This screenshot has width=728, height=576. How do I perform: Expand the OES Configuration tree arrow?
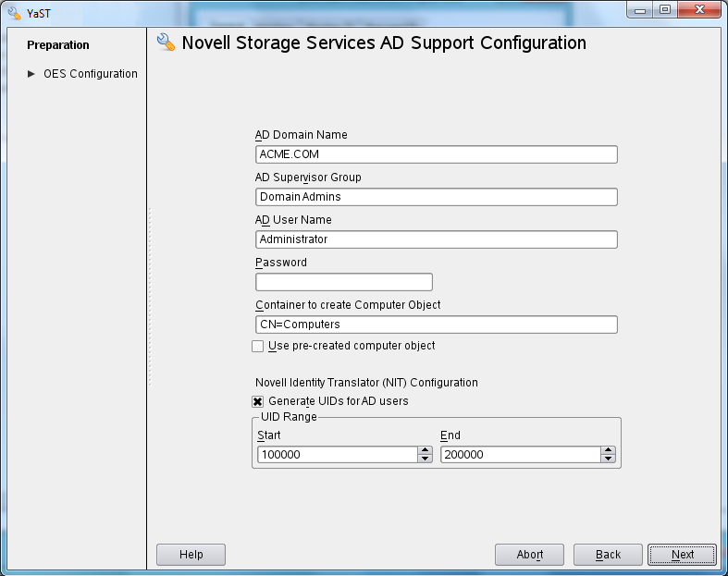(31, 74)
